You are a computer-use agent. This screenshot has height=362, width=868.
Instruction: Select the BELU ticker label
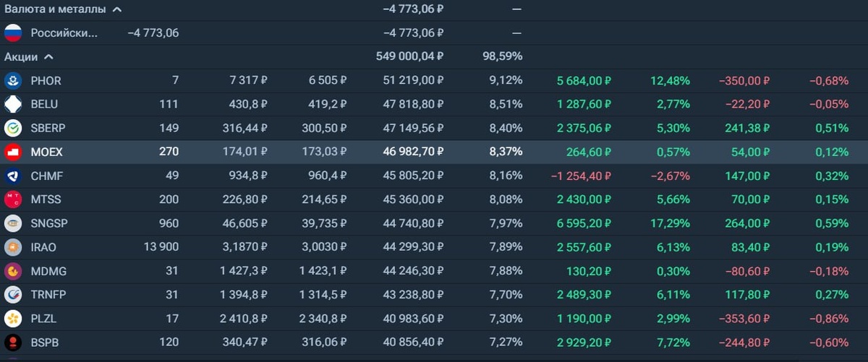(x=45, y=105)
